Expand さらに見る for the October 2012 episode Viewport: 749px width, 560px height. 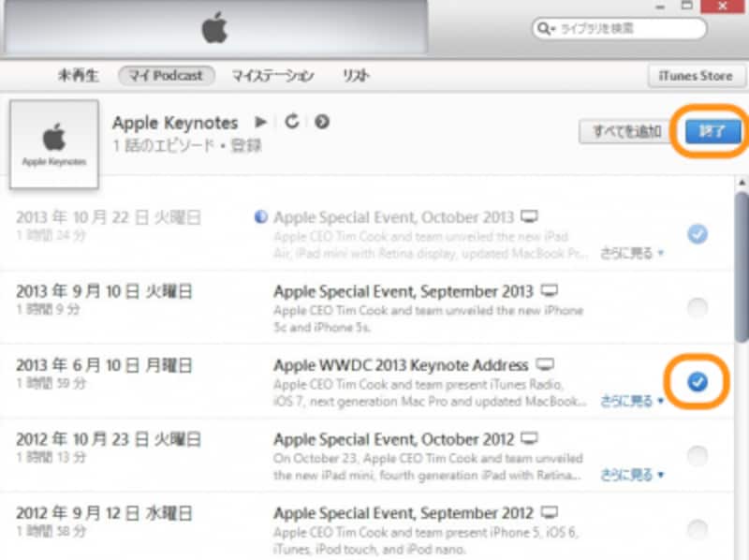tap(632, 475)
